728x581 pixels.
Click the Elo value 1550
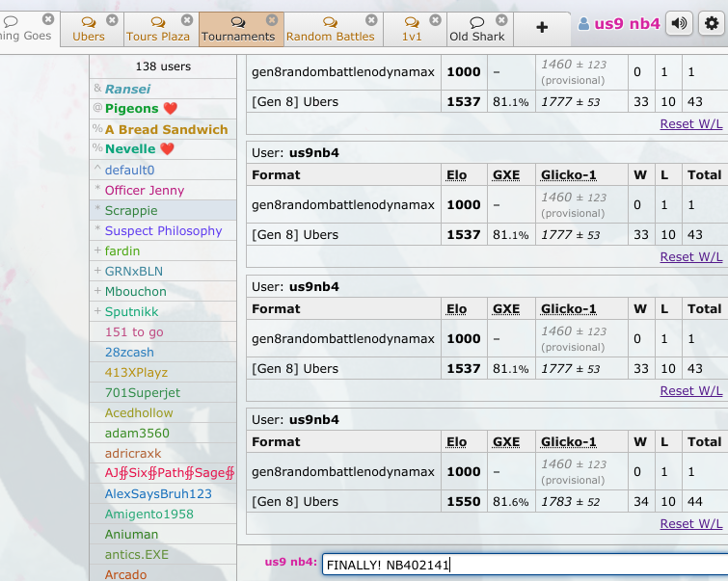tap(464, 502)
